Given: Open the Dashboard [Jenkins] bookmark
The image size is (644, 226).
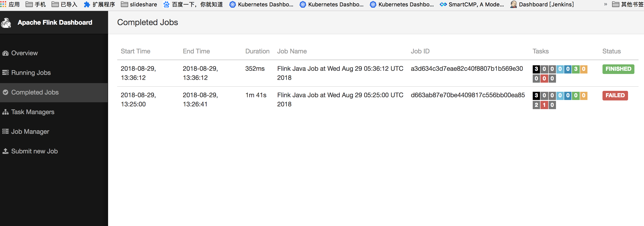Looking at the screenshot, I should click(x=542, y=4).
